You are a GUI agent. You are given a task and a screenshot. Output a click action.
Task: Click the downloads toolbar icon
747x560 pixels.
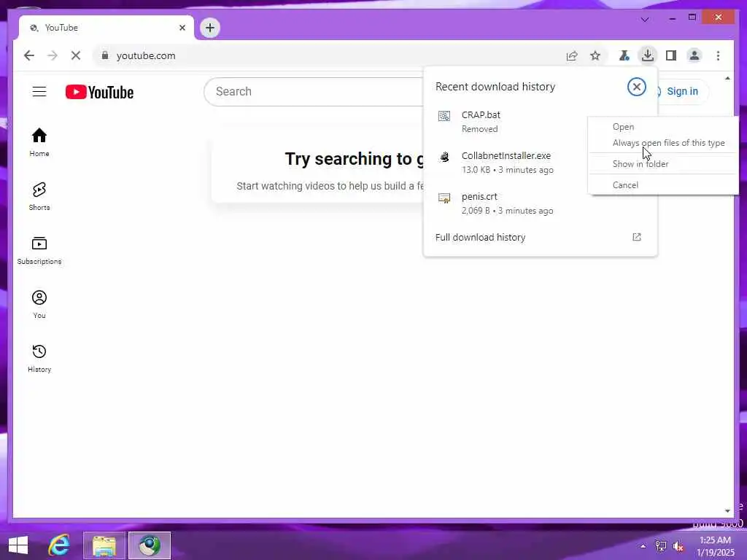(x=648, y=55)
